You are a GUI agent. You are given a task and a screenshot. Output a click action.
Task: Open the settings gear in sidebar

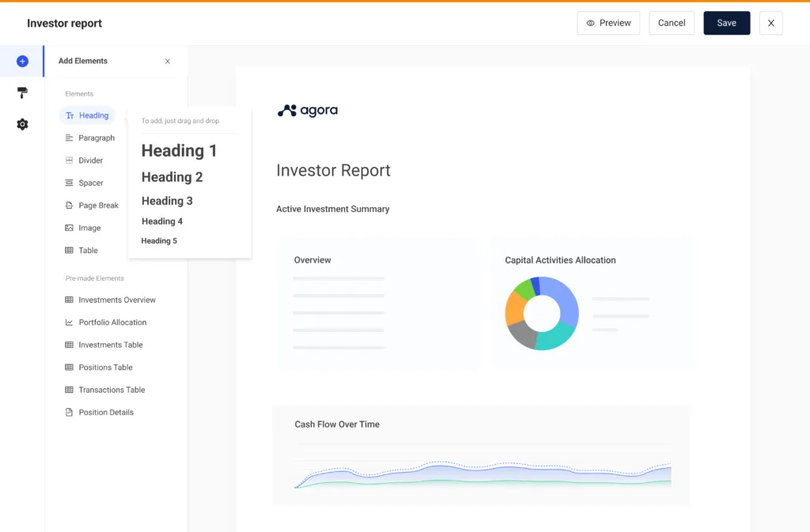coord(22,124)
